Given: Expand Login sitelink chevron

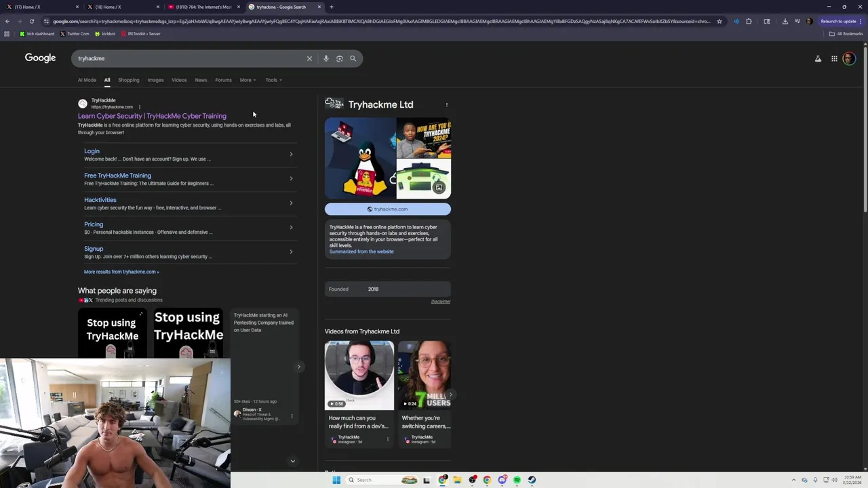Looking at the screenshot, I should coord(291,155).
